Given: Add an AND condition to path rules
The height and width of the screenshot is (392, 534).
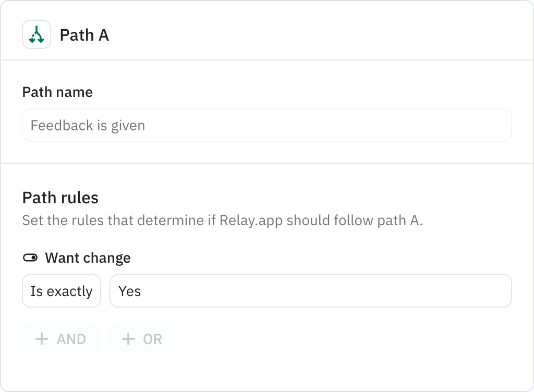Looking at the screenshot, I should 60,339.
